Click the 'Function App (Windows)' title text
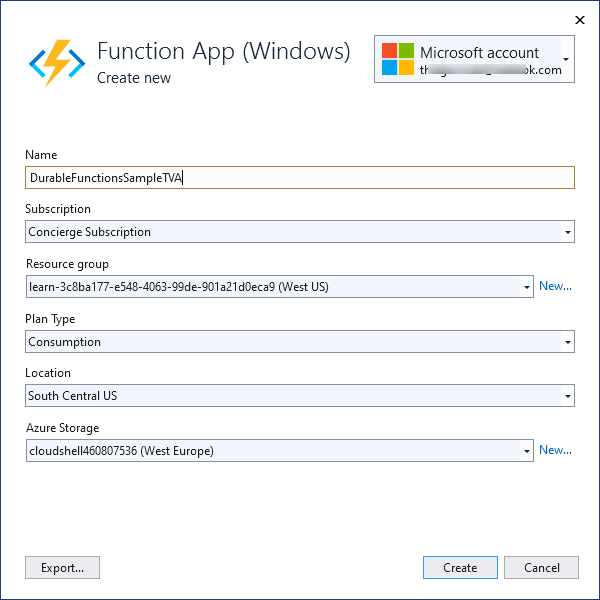Viewport: 600px width, 600px height. tap(223, 51)
